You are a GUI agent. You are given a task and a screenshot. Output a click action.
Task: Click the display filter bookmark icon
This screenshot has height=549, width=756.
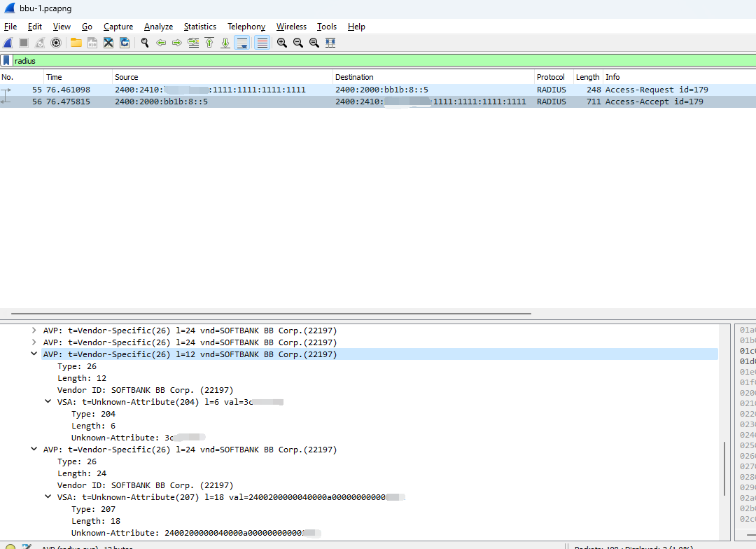coord(6,60)
